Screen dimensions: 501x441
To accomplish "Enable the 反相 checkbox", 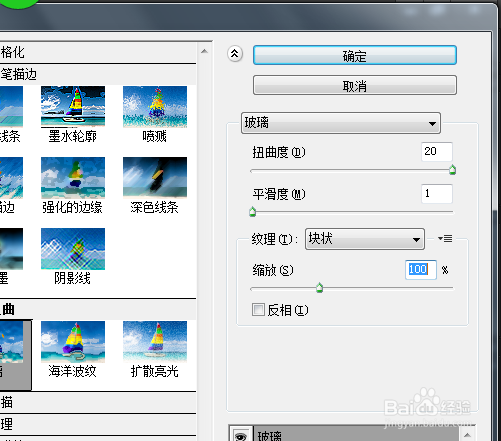I will pyautogui.click(x=258, y=310).
